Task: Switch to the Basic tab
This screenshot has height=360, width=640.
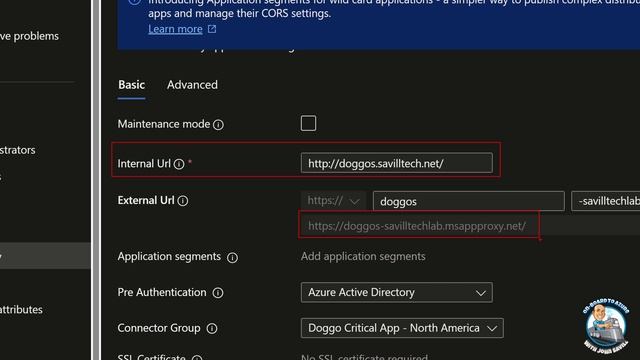Action: pyautogui.click(x=131, y=85)
